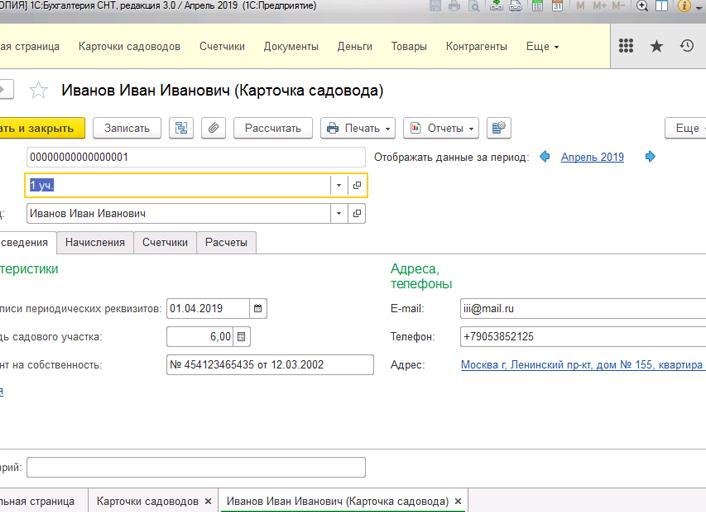Click the Апрель 2019 period link
706x512 pixels.
coord(592,157)
